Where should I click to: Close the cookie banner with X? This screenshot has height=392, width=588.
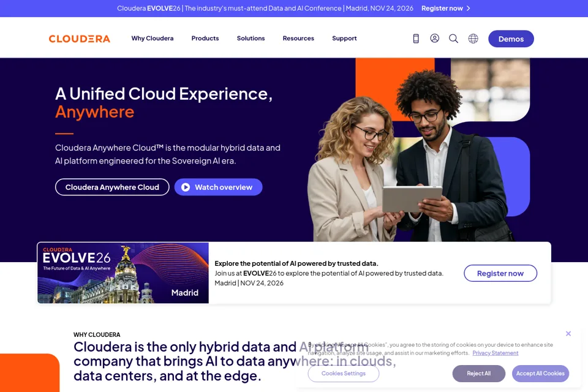[568, 333]
